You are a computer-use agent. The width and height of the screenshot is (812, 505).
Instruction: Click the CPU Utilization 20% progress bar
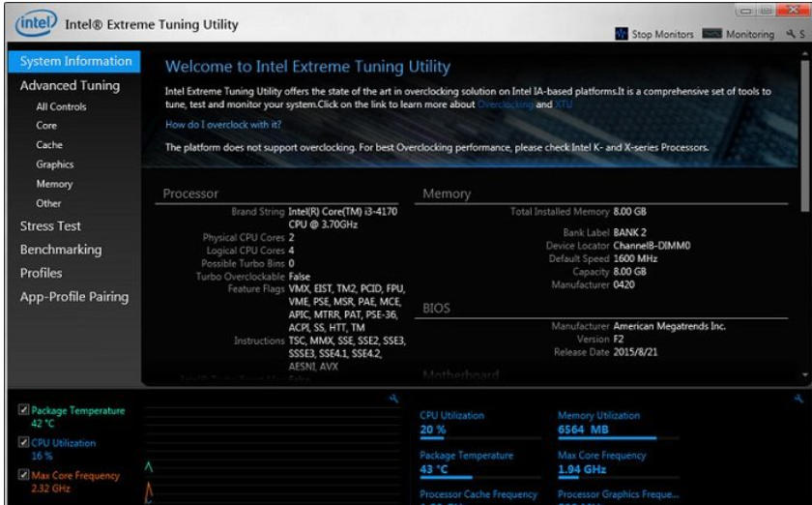(446, 438)
